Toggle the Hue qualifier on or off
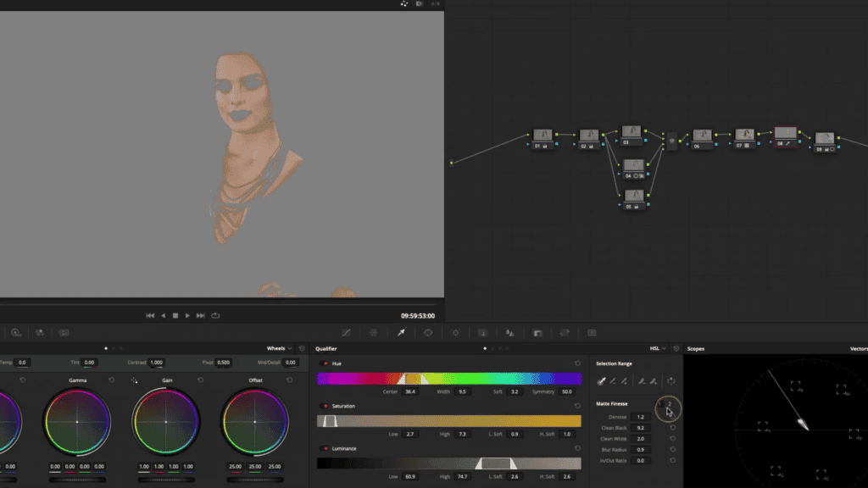This screenshot has width=868, height=488. 325,363
